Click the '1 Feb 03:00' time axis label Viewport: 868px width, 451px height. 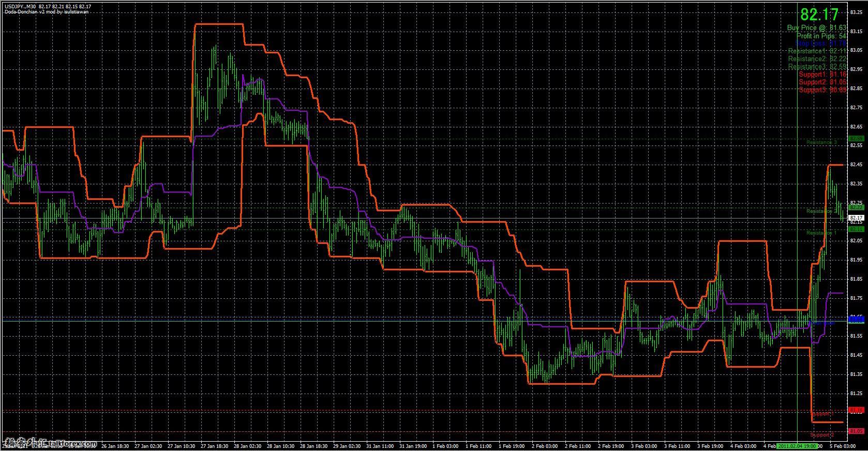[x=446, y=446]
